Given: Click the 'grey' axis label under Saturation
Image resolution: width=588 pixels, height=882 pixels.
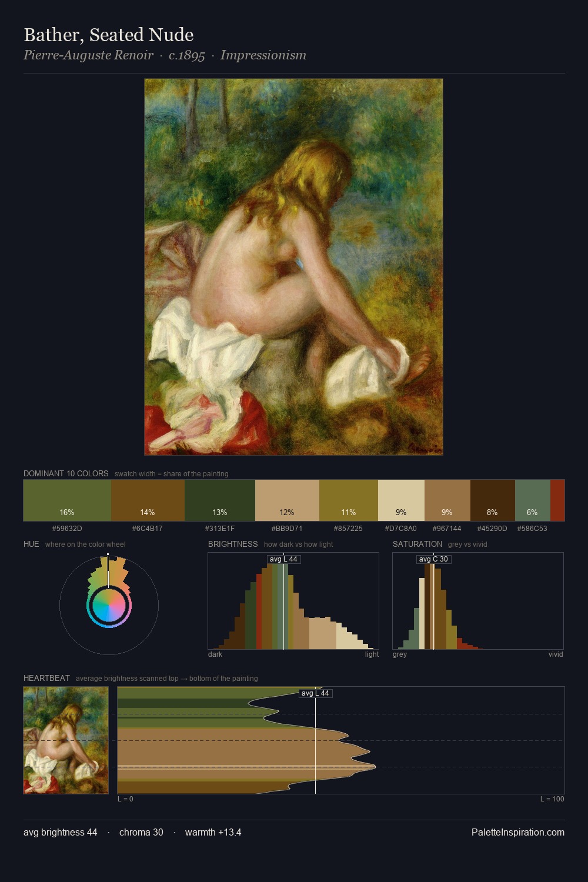Looking at the screenshot, I should [400, 654].
